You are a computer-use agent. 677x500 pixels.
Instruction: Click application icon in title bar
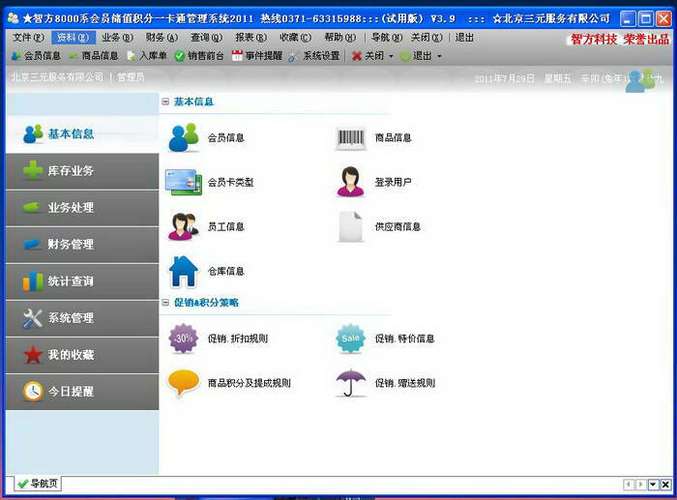13,18
